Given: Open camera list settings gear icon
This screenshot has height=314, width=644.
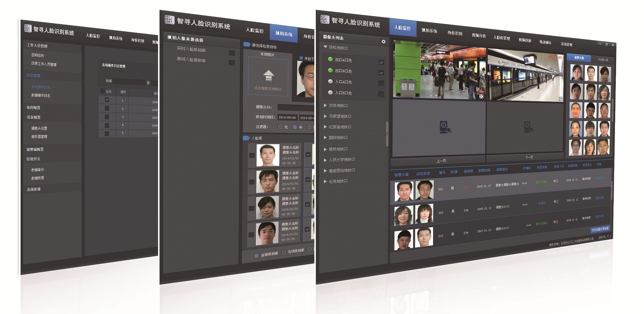Looking at the screenshot, I should (x=383, y=42).
